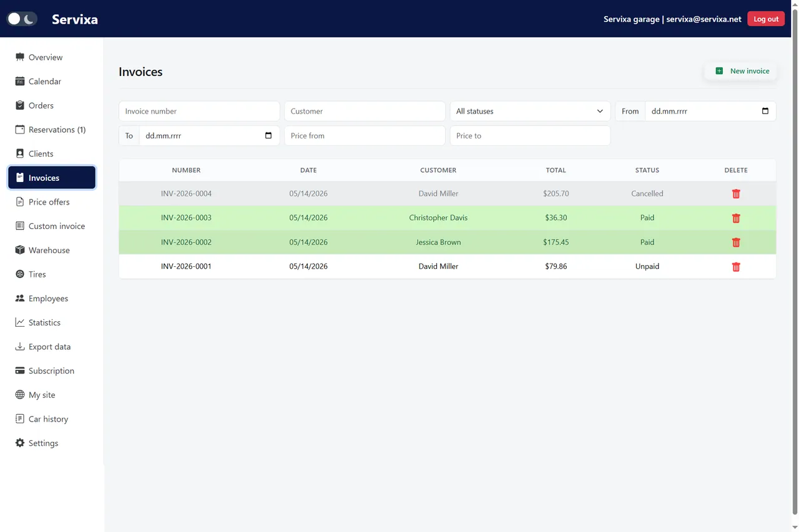Image resolution: width=799 pixels, height=532 pixels.
Task: Click the From date input text
Action: pyautogui.click(x=669, y=111)
